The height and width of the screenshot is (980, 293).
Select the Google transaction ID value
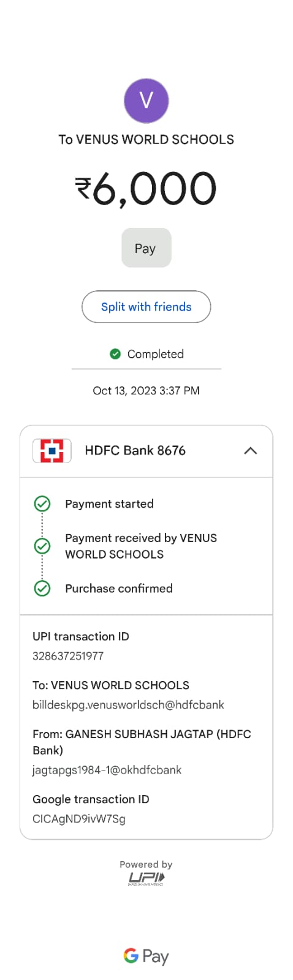click(78, 819)
